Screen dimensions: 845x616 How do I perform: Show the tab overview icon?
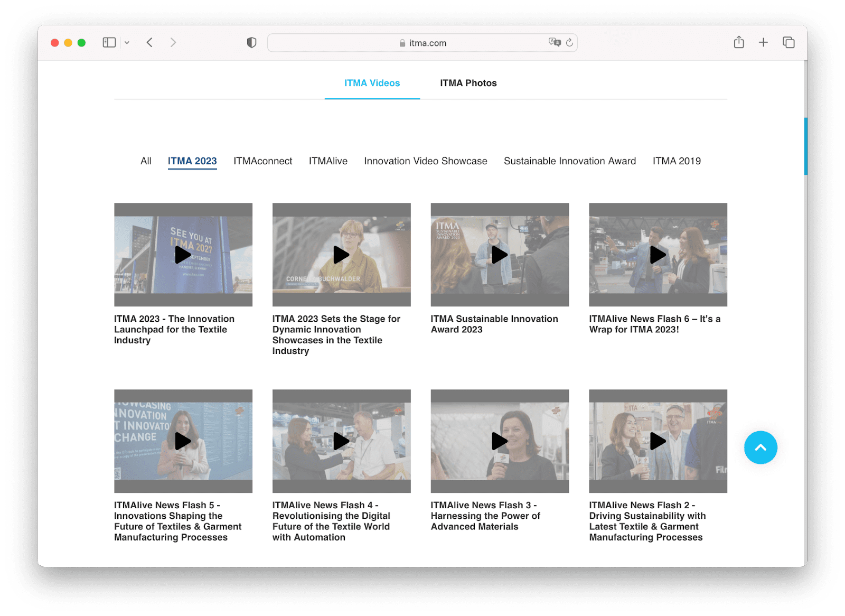coord(788,42)
